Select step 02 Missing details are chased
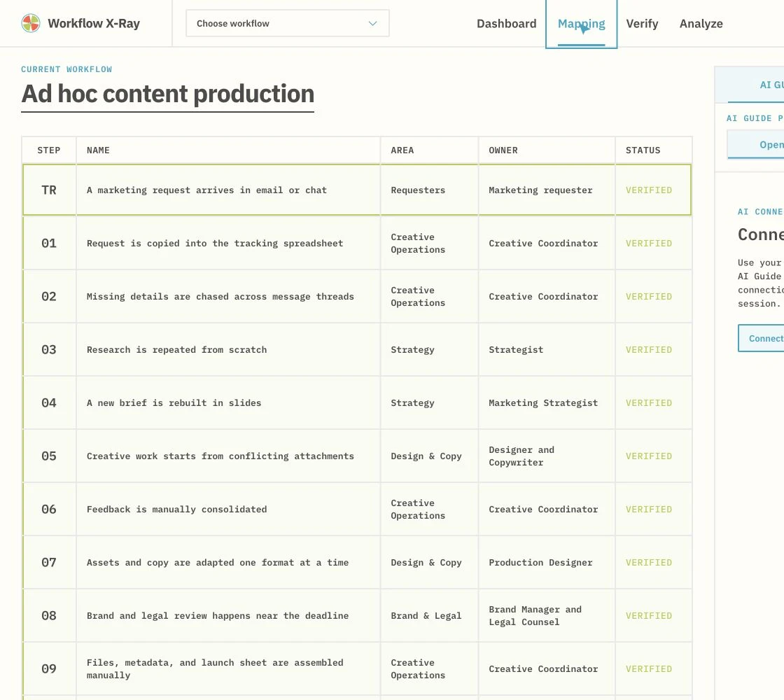 pos(357,296)
